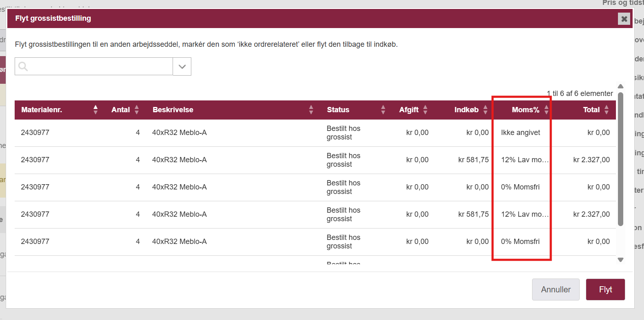The width and height of the screenshot is (644, 320).
Task: Sort by Antal using its arrow icon
Action: (x=137, y=110)
